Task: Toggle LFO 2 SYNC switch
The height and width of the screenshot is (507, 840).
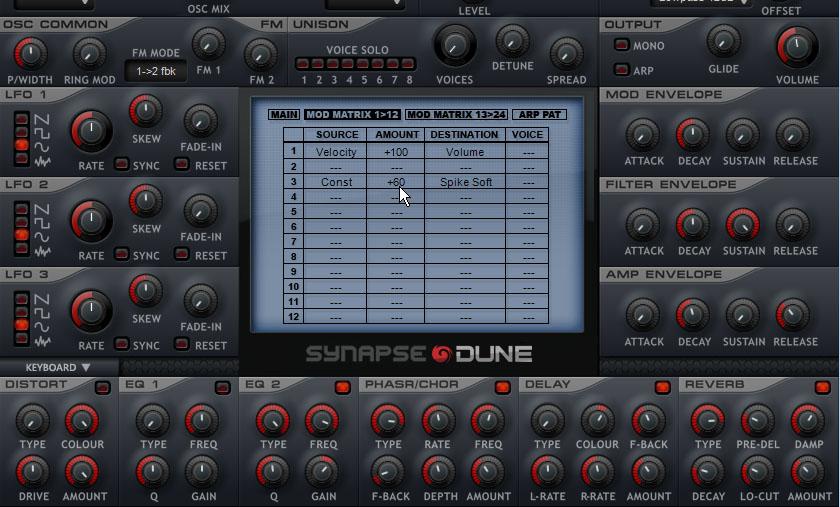Action: coord(122,254)
